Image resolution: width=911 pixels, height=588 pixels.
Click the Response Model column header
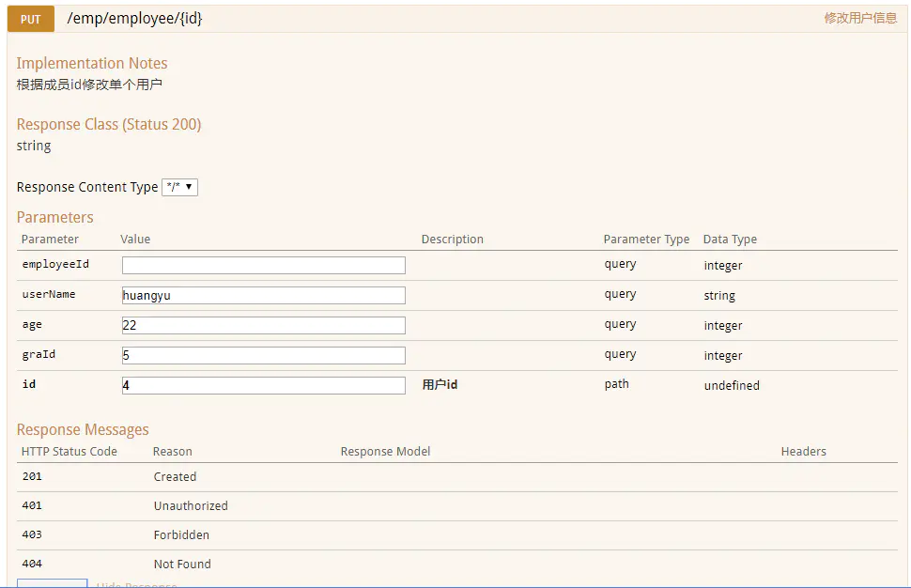[385, 452]
